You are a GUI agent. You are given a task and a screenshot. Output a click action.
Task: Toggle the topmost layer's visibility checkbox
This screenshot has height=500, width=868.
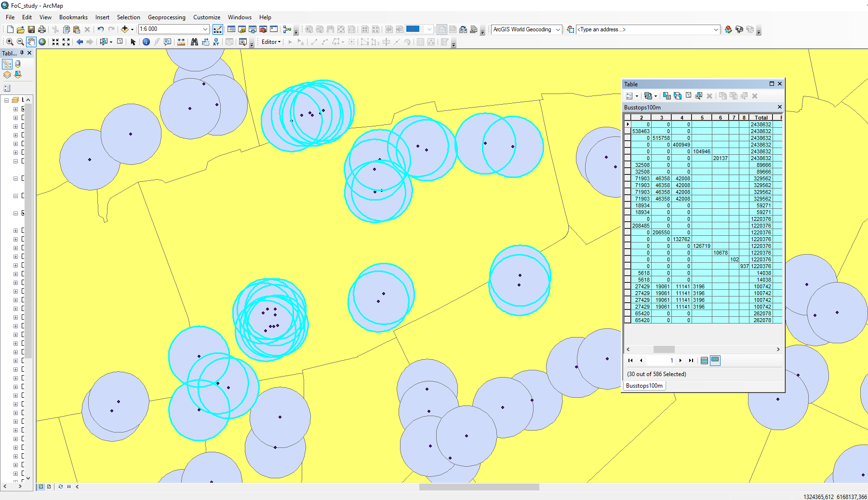[23, 109]
